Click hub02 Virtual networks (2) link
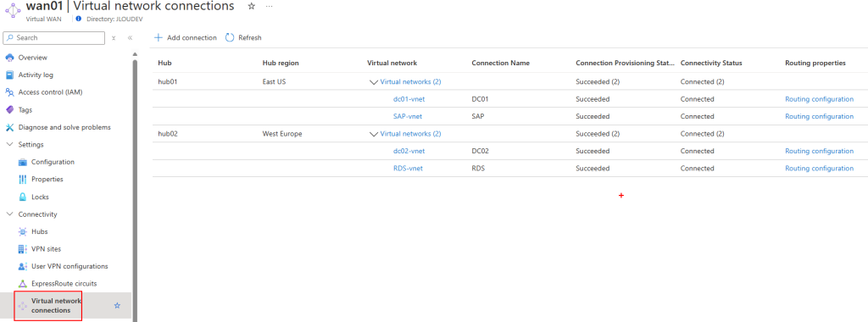 [x=411, y=134]
